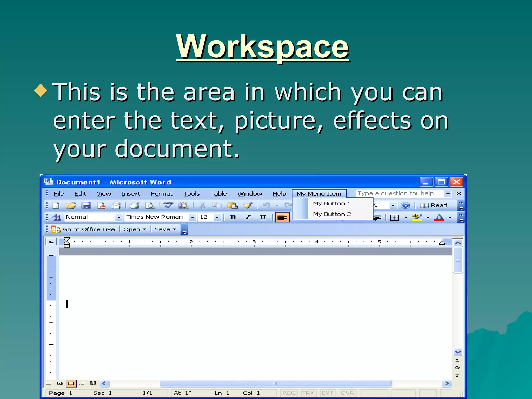
Task: Click the Cut scissors icon
Action: 202,205
